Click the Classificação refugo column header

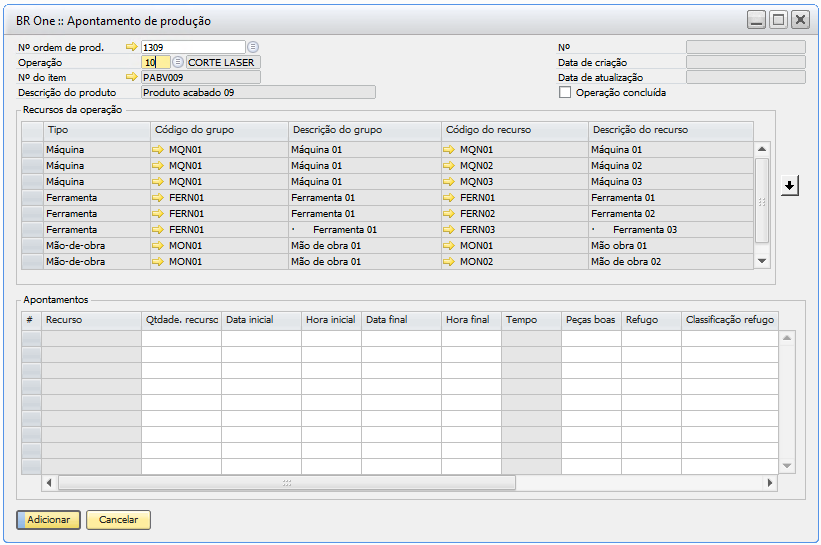point(730,320)
